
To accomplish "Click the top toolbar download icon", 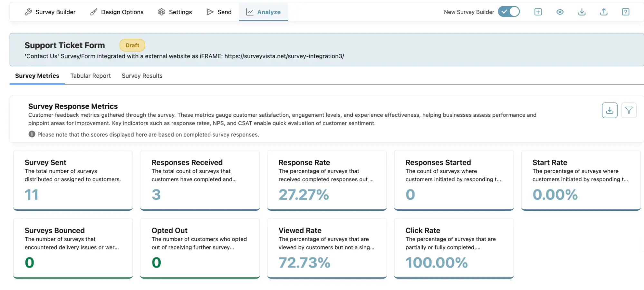I will (x=582, y=12).
